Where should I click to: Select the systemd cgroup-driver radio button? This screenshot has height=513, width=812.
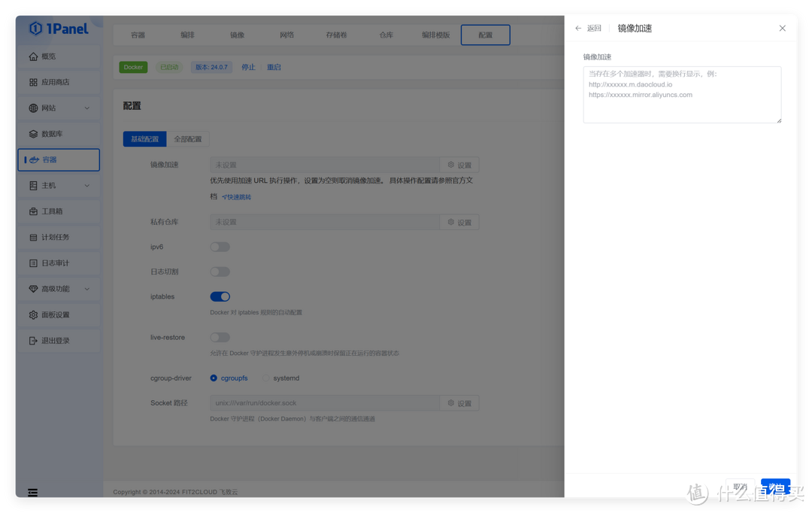point(266,378)
